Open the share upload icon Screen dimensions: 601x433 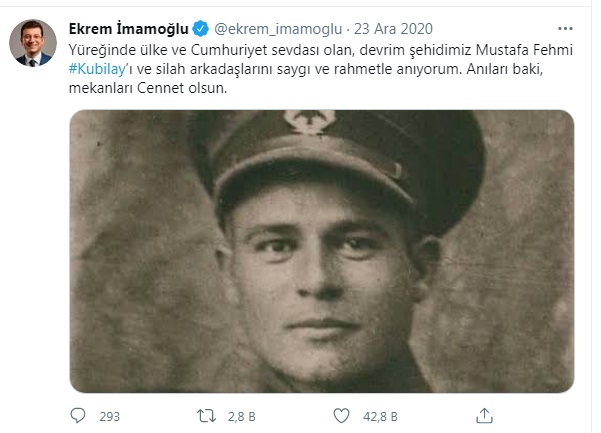(484, 416)
